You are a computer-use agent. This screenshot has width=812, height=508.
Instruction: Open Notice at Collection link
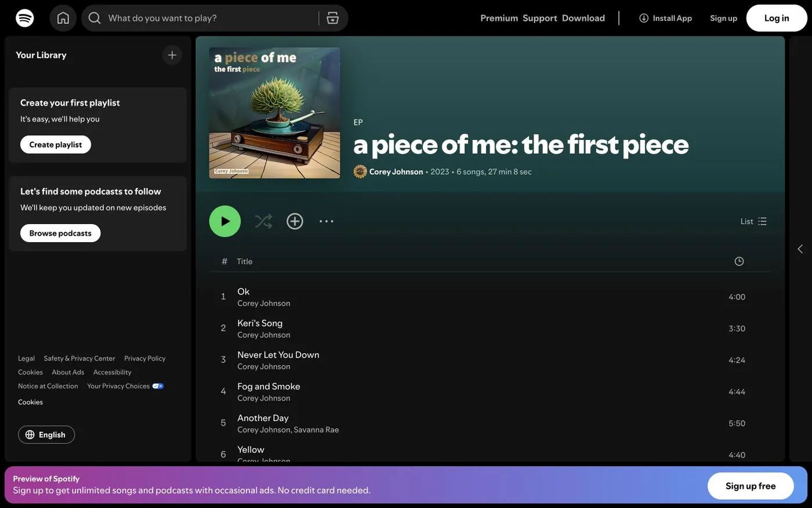click(x=48, y=386)
